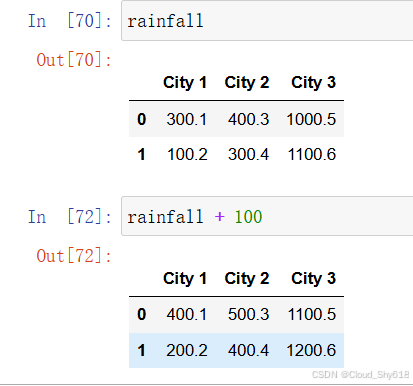The image size is (413, 386).
Task: Click City 1 header in Out[70] table
Action: (x=185, y=83)
